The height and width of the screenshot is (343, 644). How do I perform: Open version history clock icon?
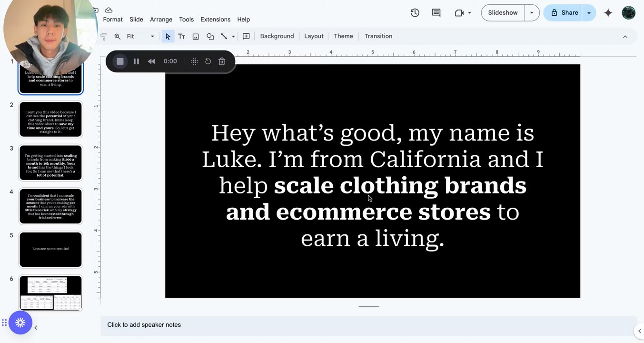415,13
